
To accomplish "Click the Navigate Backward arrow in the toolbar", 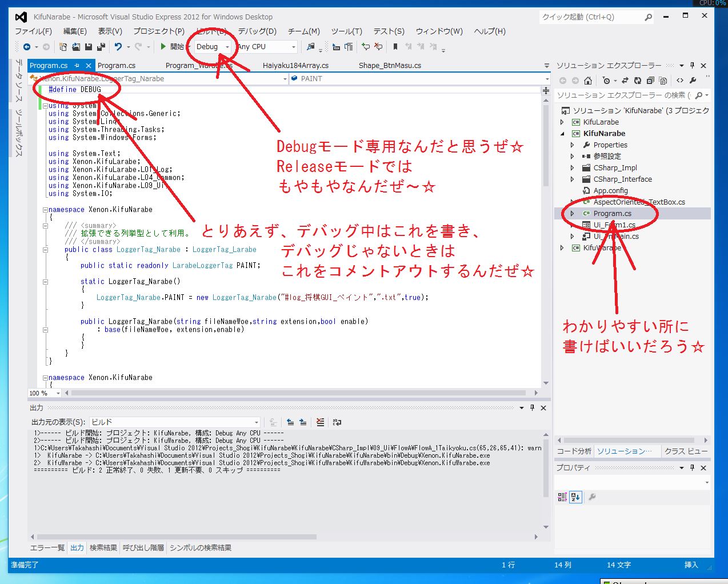I will point(27,47).
